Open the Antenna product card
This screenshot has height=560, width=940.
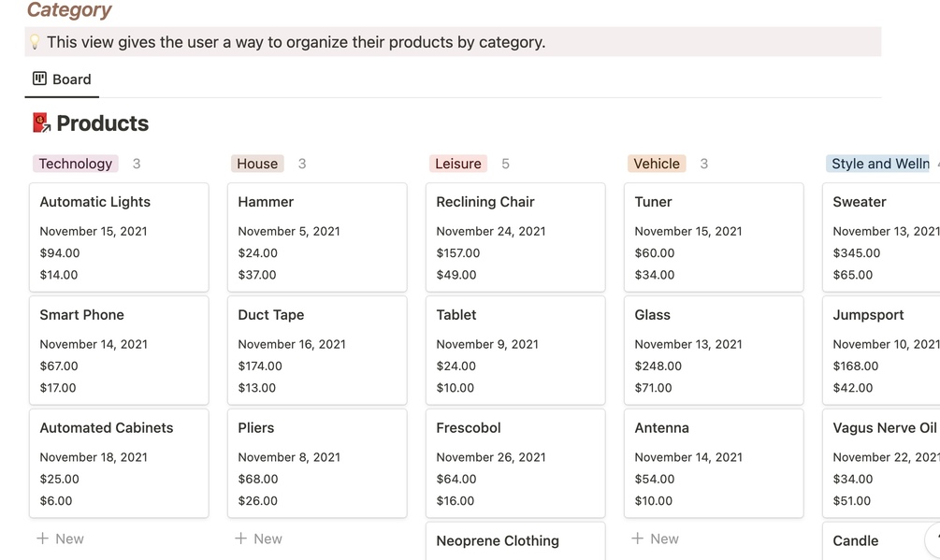[714, 464]
